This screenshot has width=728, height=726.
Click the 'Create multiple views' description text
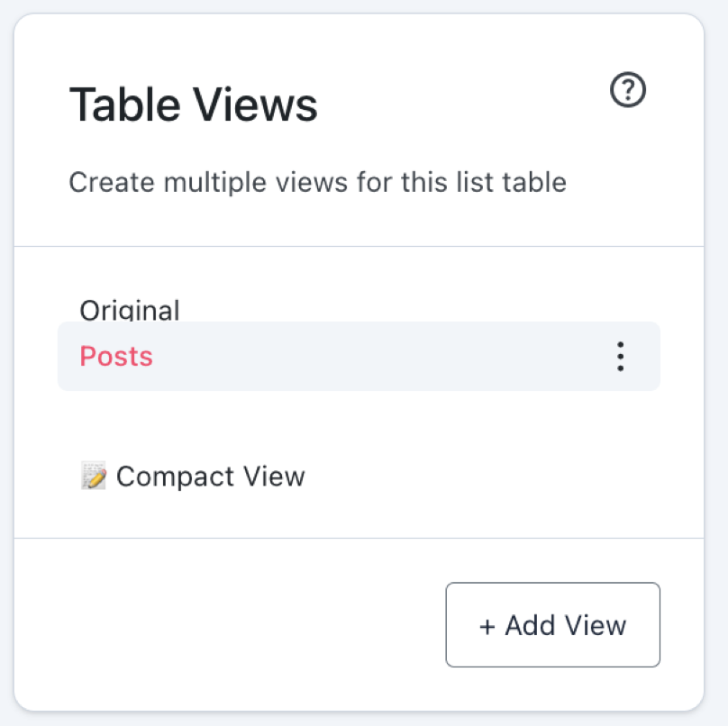click(317, 183)
